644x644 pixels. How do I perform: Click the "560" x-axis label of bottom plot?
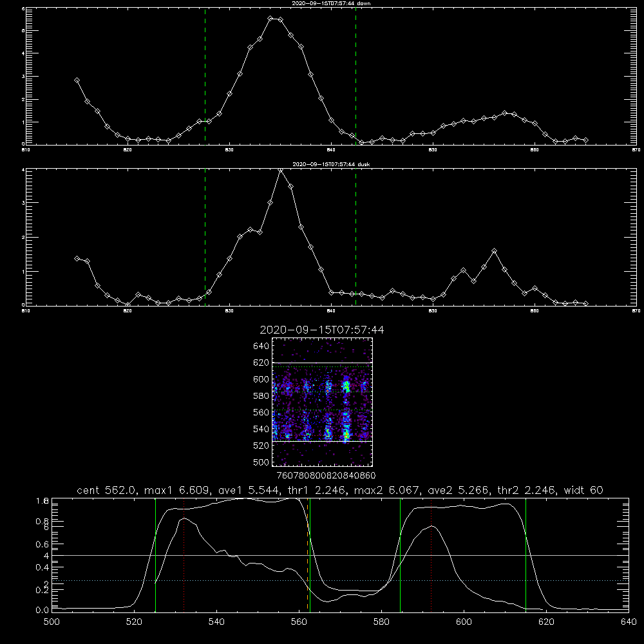(299, 622)
